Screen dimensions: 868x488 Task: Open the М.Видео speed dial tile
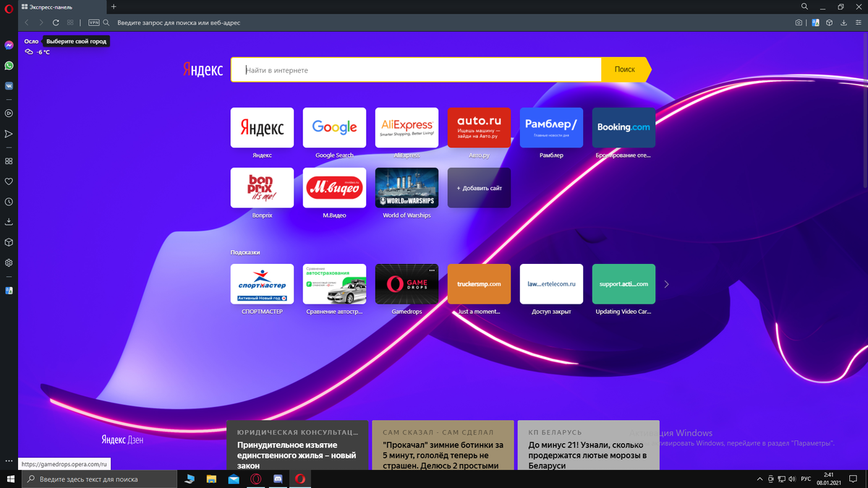[x=334, y=188]
